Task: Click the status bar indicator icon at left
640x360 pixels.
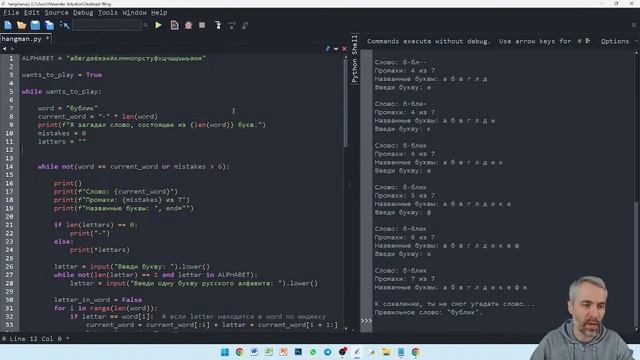Action: pyautogui.click(x=4, y=339)
